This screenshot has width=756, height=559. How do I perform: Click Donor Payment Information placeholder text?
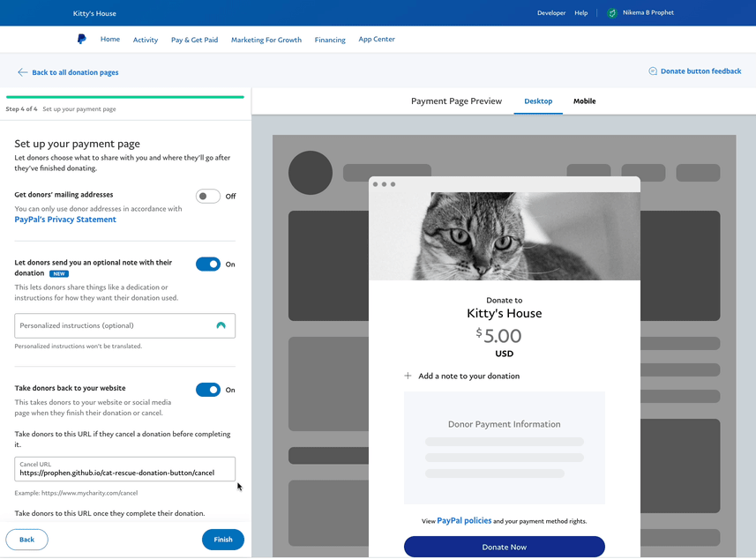click(505, 424)
